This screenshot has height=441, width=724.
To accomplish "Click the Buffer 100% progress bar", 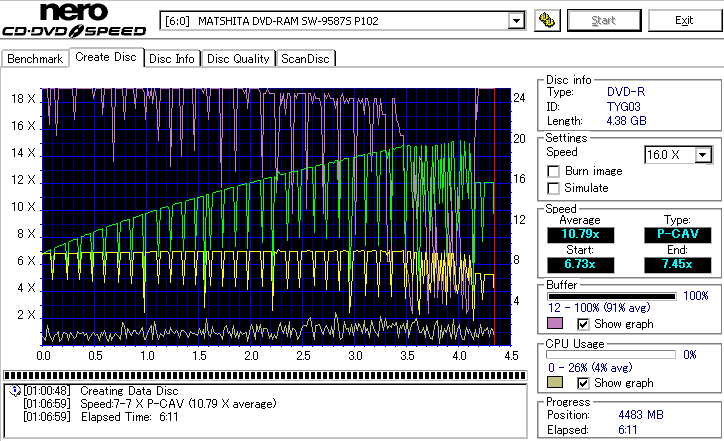I will [611, 297].
